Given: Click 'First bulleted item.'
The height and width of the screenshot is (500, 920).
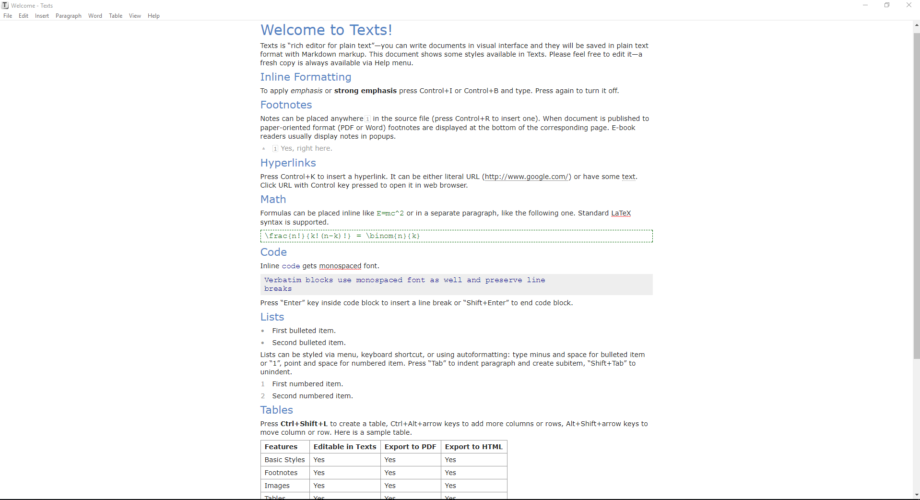Looking at the screenshot, I should click(x=303, y=331).
